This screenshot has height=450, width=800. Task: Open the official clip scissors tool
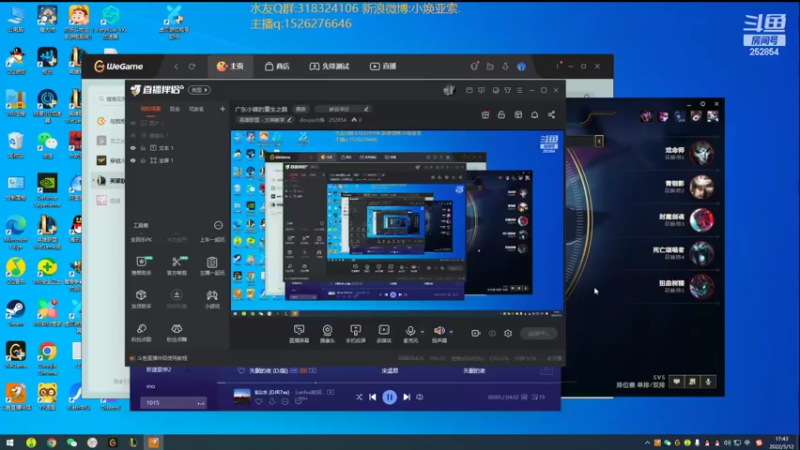tap(177, 265)
